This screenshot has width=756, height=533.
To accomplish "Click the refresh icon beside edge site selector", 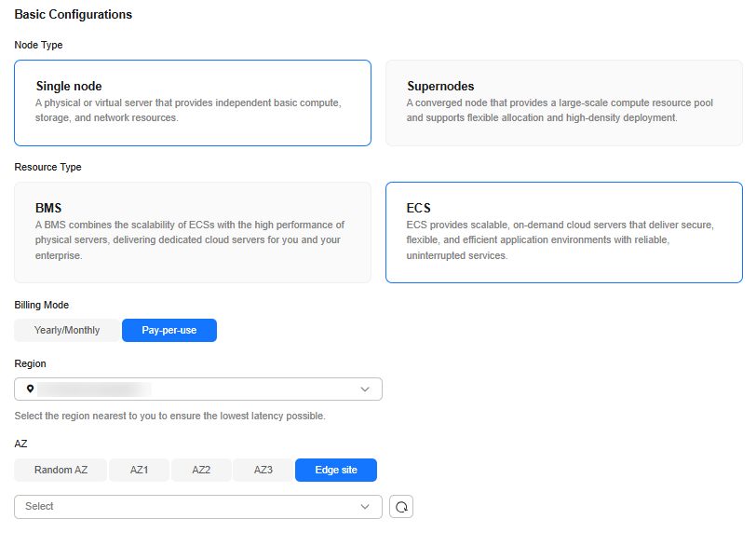I will pyautogui.click(x=401, y=507).
